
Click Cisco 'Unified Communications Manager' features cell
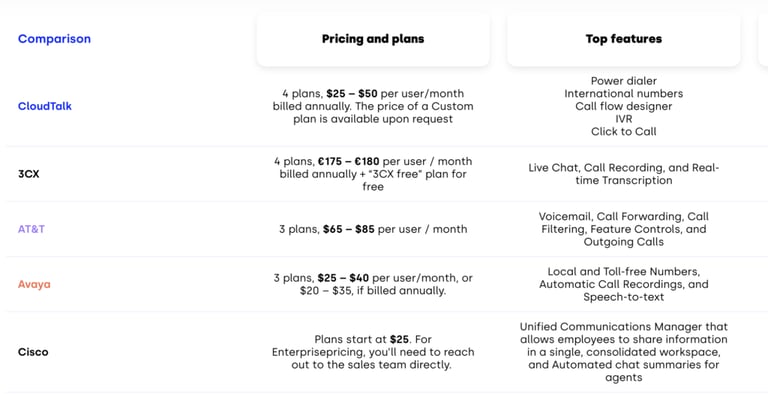(624, 352)
